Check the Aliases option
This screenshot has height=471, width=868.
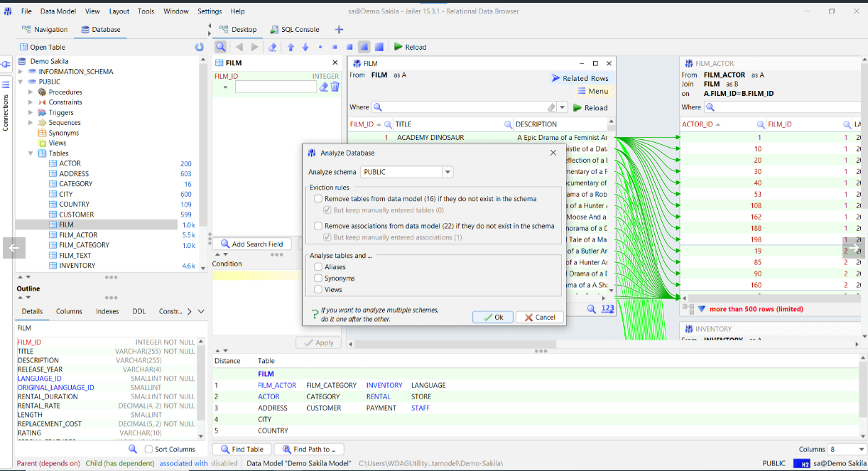tap(318, 267)
